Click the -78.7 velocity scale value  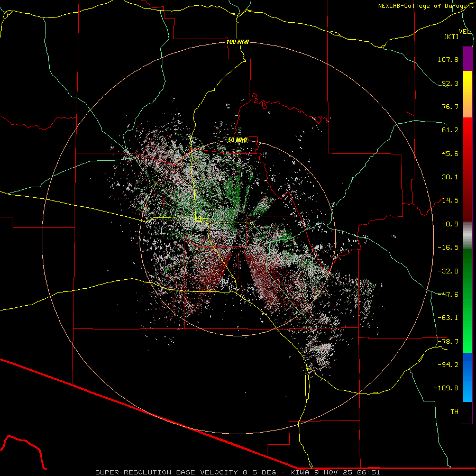[x=448, y=342]
